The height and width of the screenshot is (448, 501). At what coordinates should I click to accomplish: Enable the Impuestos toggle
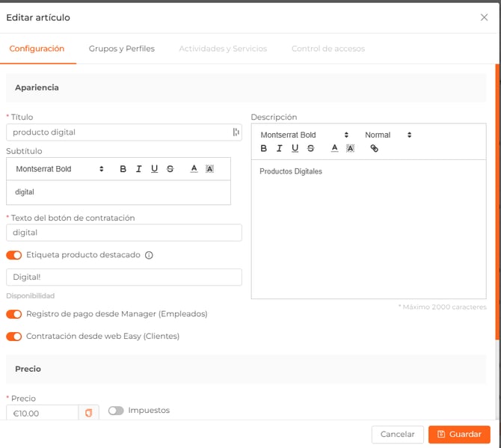point(115,411)
